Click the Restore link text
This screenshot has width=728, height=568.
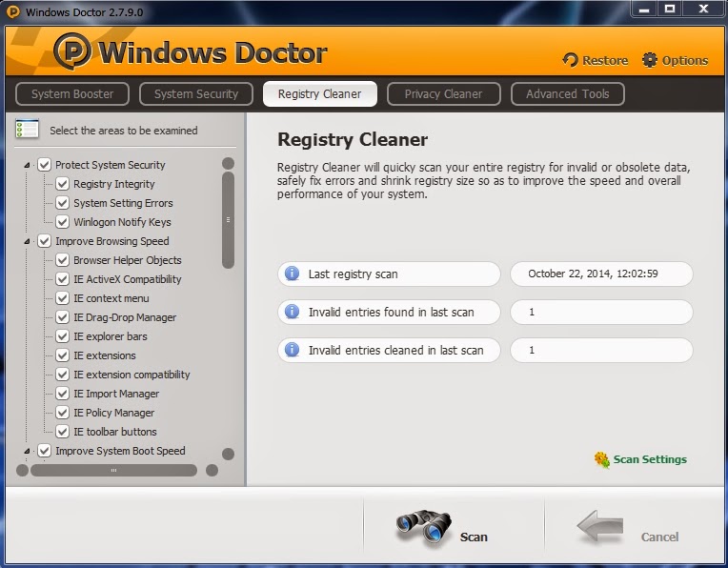(x=605, y=60)
